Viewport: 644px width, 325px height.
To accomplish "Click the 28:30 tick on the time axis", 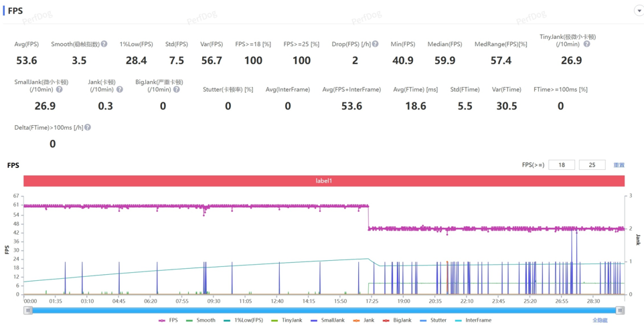I will pyautogui.click(x=594, y=301).
